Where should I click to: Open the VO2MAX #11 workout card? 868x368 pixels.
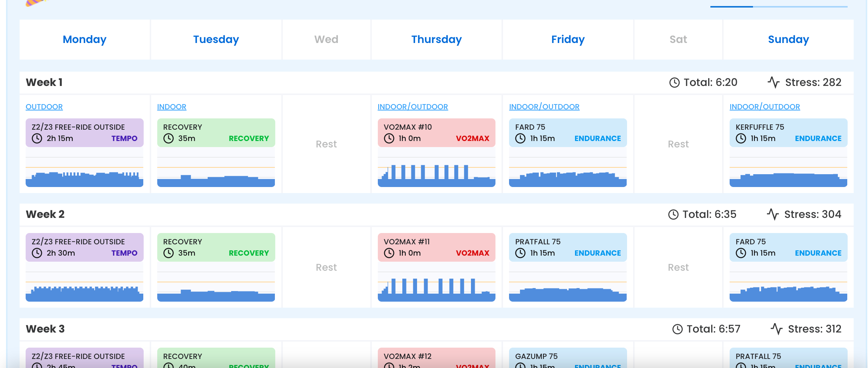point(437,247)
